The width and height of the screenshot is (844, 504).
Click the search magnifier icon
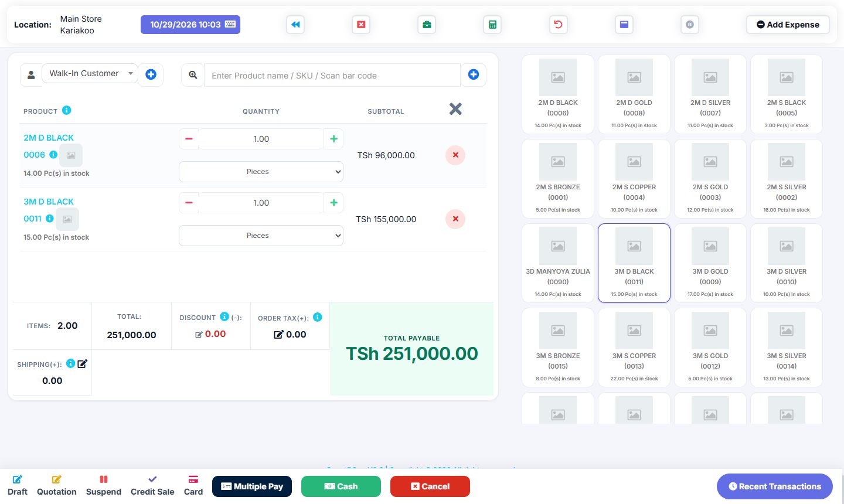193,75
